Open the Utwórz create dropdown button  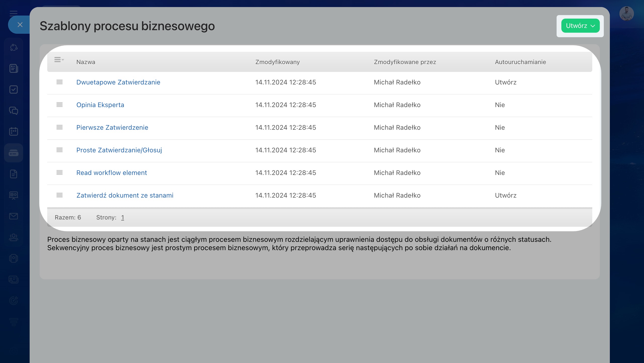pyautogui.click(x=580, y=26)
